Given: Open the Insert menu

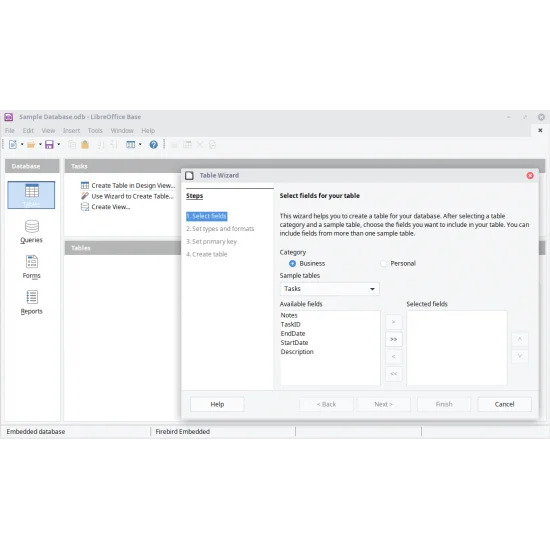Looking at the screenshot, I should coord(72,130).
